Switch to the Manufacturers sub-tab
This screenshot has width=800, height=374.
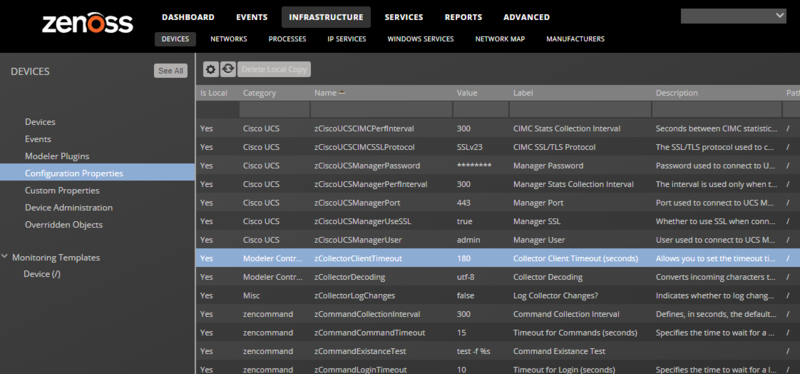[576, 39]
